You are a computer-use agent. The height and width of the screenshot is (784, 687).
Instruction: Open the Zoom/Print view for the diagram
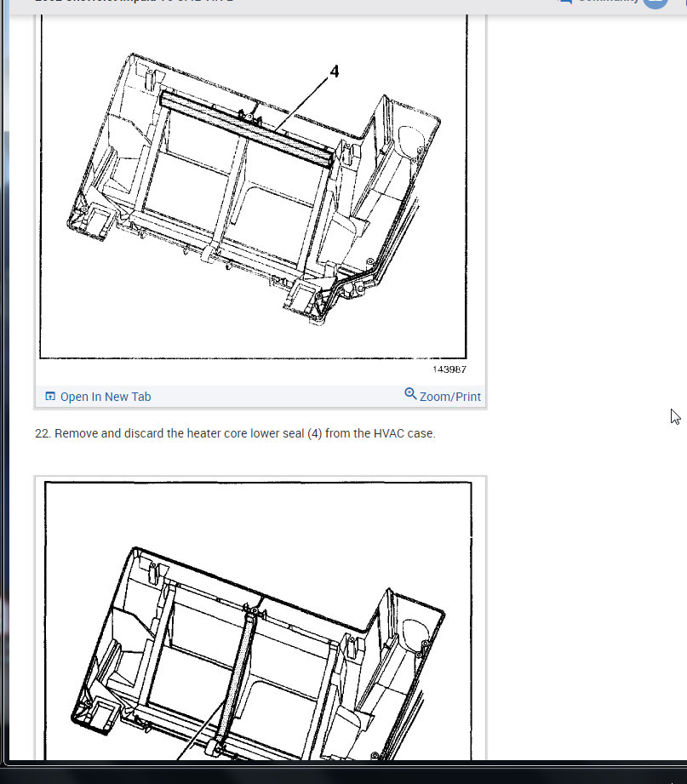443,396
